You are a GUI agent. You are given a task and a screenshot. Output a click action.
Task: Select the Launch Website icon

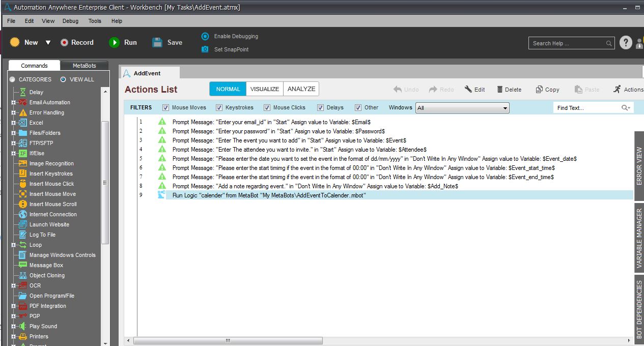[x=23, y=224]
